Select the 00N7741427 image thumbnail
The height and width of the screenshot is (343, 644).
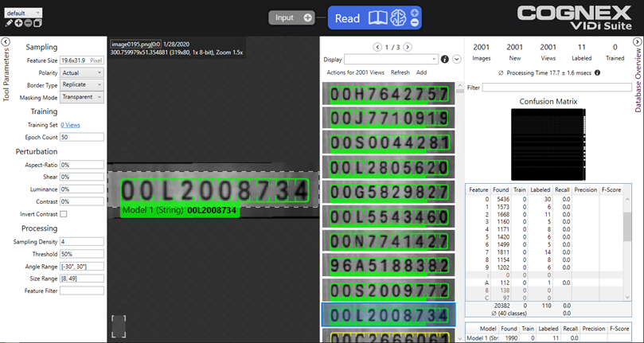pyautogui.click(x=388, y=240)
